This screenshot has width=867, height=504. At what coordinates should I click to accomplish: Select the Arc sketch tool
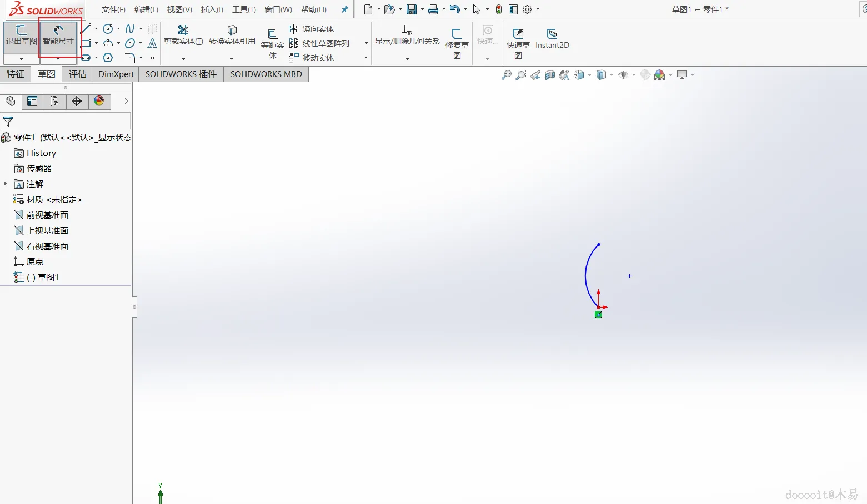[108, 43]
